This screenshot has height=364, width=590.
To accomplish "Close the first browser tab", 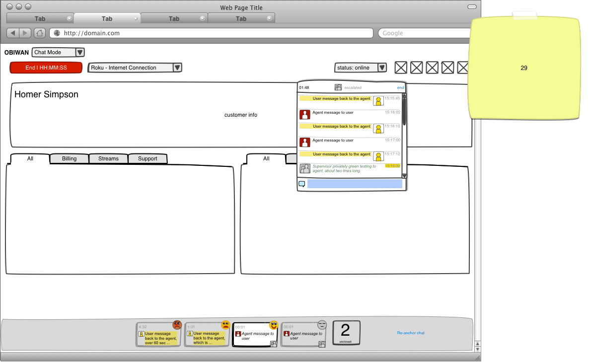I will [x=69, y=18].
